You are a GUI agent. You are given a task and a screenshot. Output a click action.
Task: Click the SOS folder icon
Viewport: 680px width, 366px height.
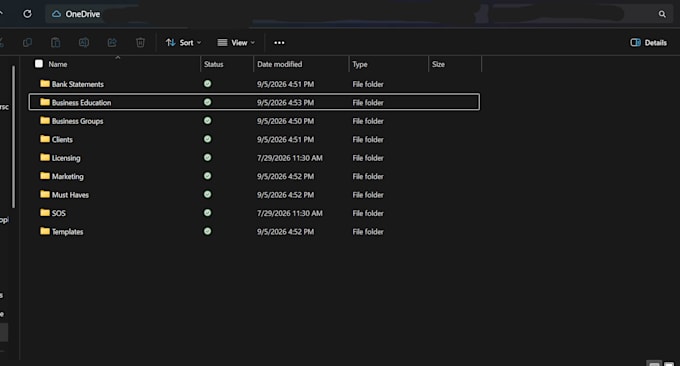click(45, 212)
